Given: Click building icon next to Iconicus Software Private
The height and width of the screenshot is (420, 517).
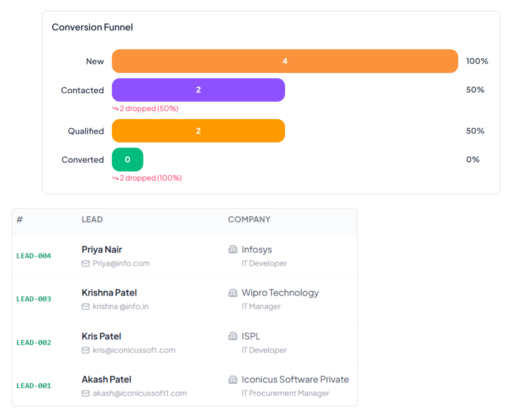Looking at the screenshot, I should (x=233, y=379).
